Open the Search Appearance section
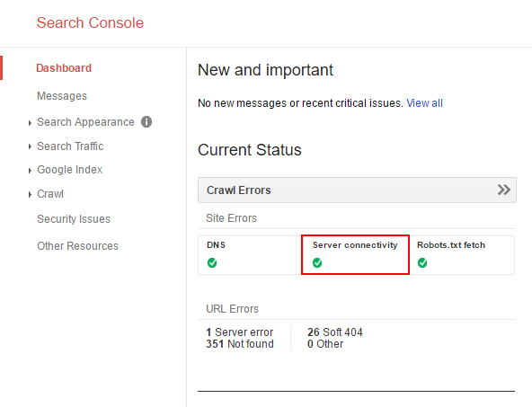This screenshot has height=407, width=532. point(85,122)
